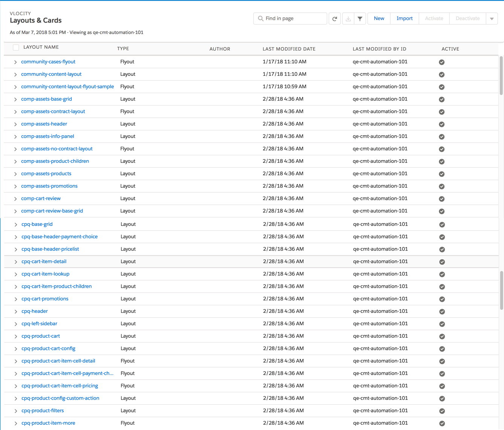Expand the comp-cart-review-base-grid row
This screenshot has width=504, height=430.
tap(15, 211)
